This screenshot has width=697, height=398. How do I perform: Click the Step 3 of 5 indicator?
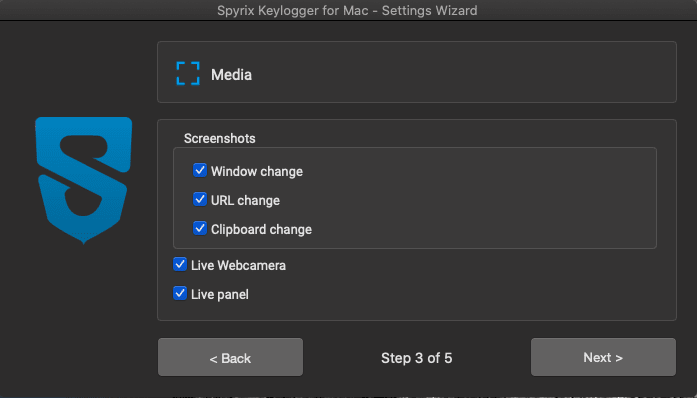coord(417,358)
